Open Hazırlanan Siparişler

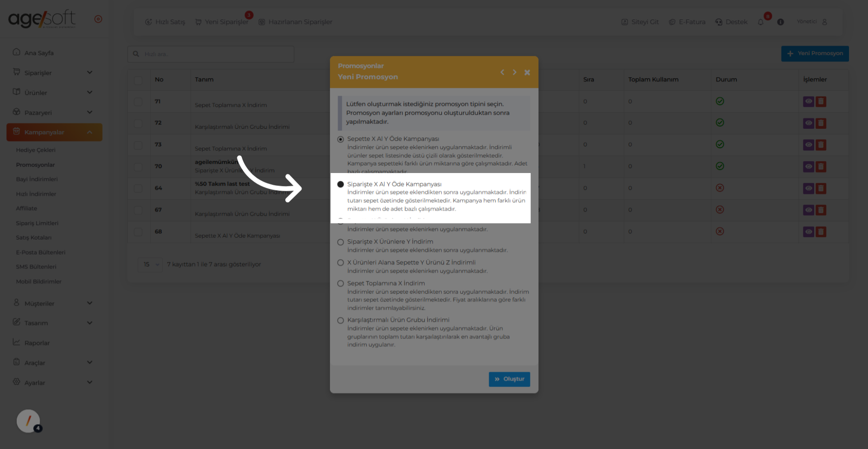click(x=295, y=22)
